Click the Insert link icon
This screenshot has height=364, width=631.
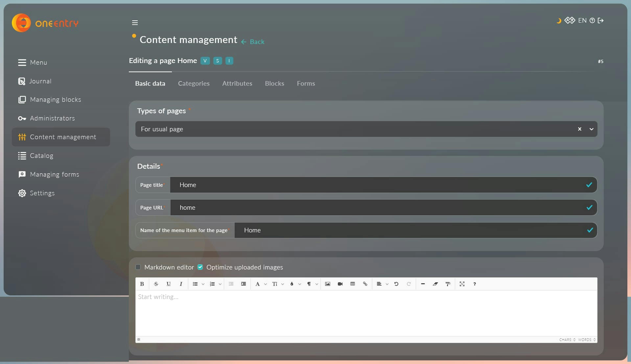(365, 284)
